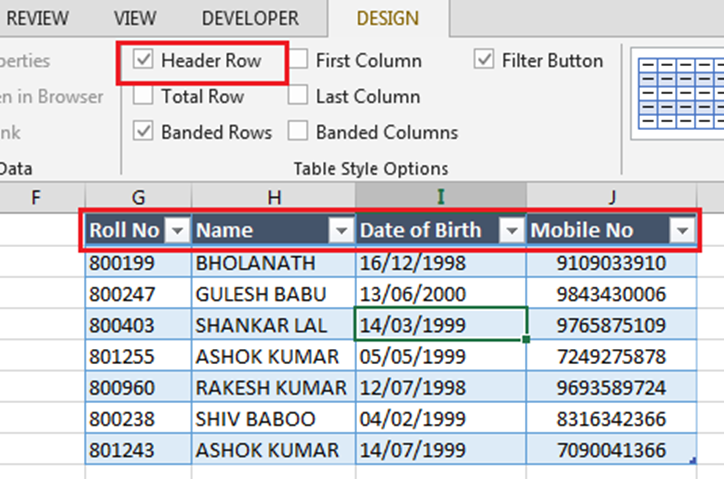724x479 pixels.
Task: Toggle the Banded Rows checkbox
Action: pyautogui.click(x=144, y=132)
